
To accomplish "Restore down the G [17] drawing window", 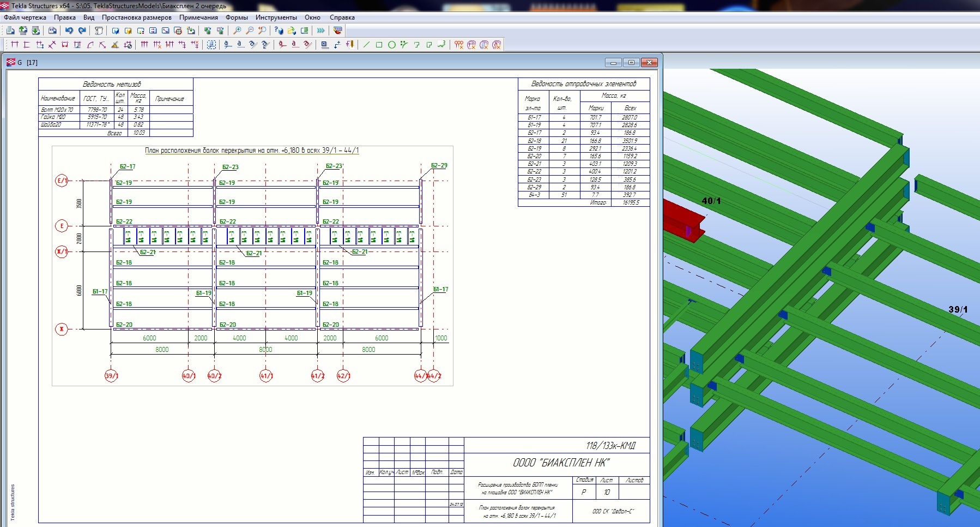I will point(631,63).
